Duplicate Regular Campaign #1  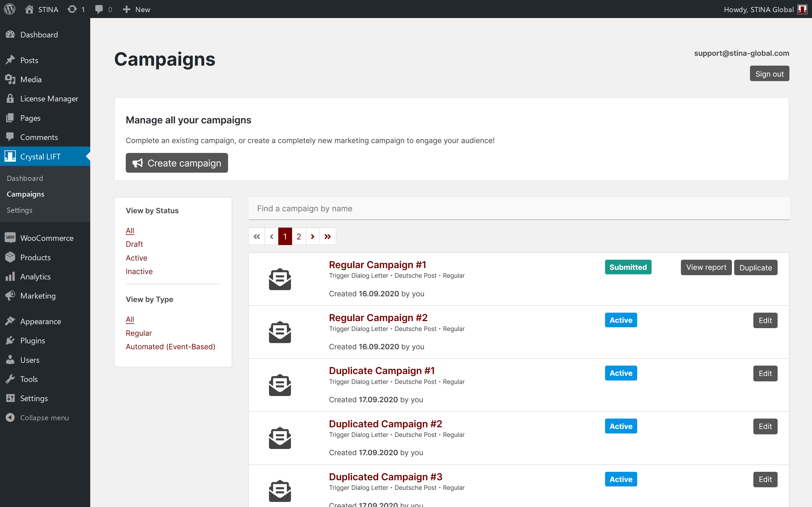click(755, 268)
